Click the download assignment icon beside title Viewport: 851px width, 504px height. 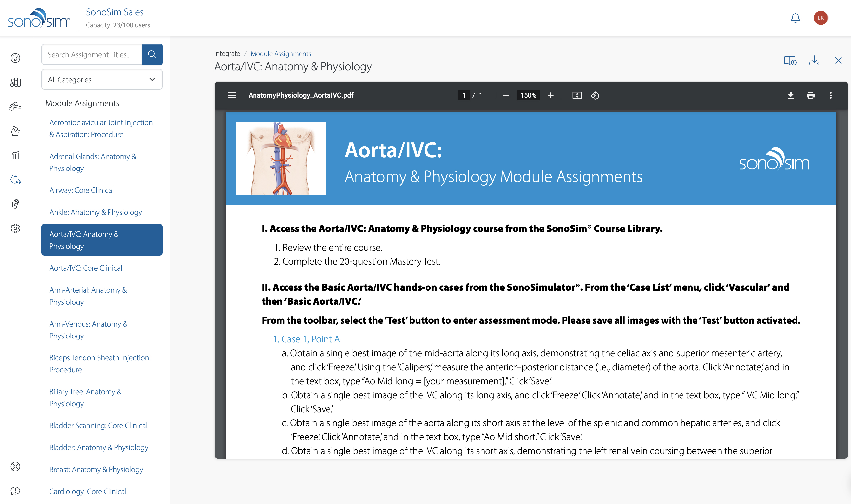point(814,61)
